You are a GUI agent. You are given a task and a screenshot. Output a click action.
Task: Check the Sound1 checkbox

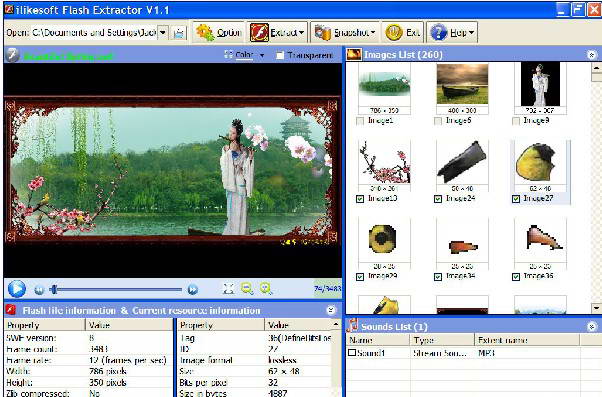[352, 352]
